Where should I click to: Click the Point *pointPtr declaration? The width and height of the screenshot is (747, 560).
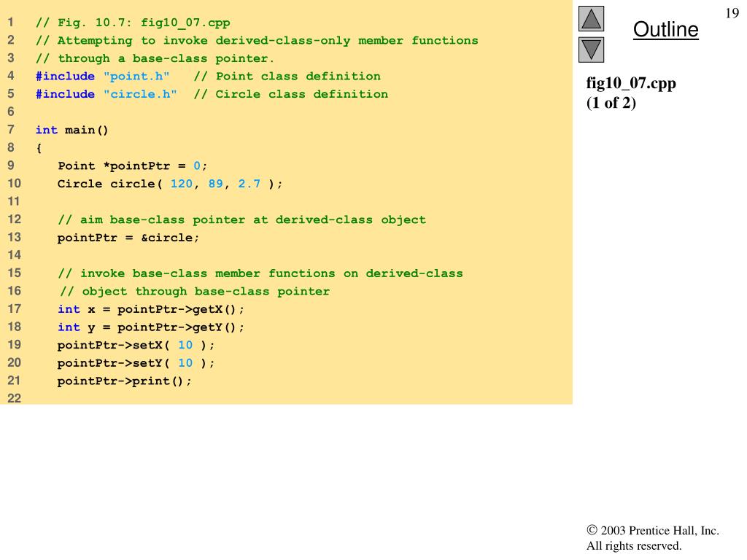click(133, 166)
